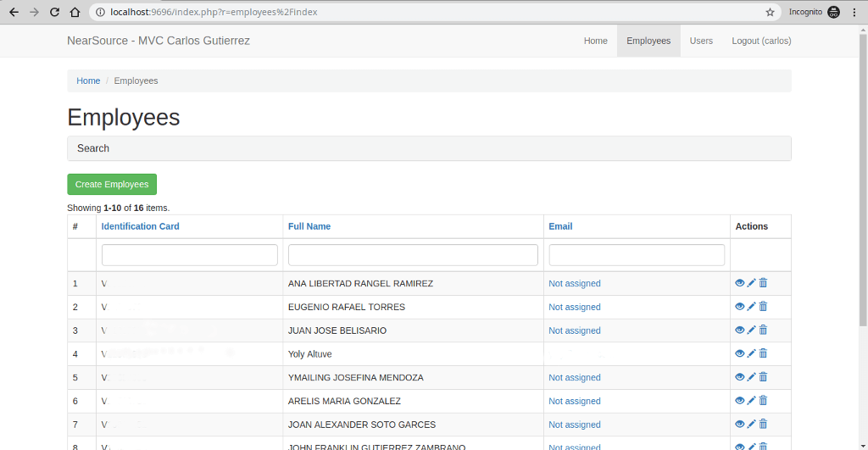
Task: View employee Yoly Altuve details
Action: [x=739, y=353]
